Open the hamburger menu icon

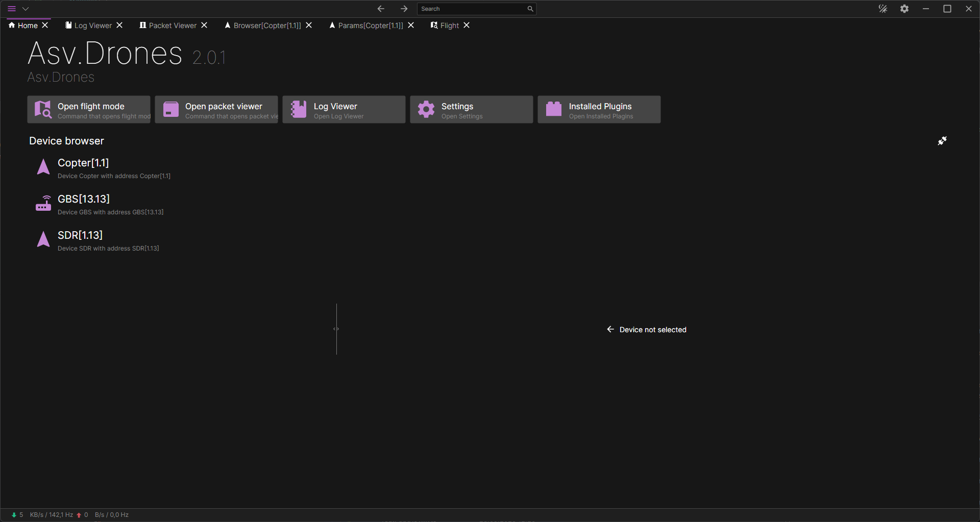pos(12,9)
